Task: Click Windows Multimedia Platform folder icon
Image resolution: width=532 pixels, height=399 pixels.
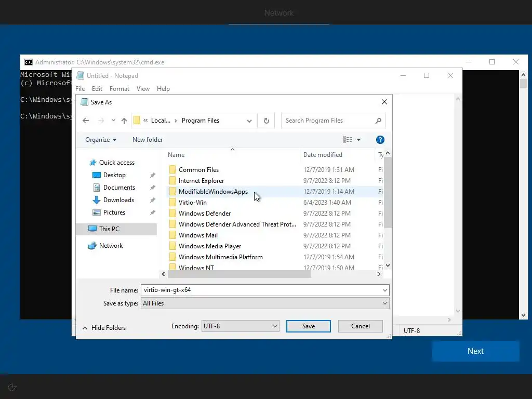Action: click(172, 257)
